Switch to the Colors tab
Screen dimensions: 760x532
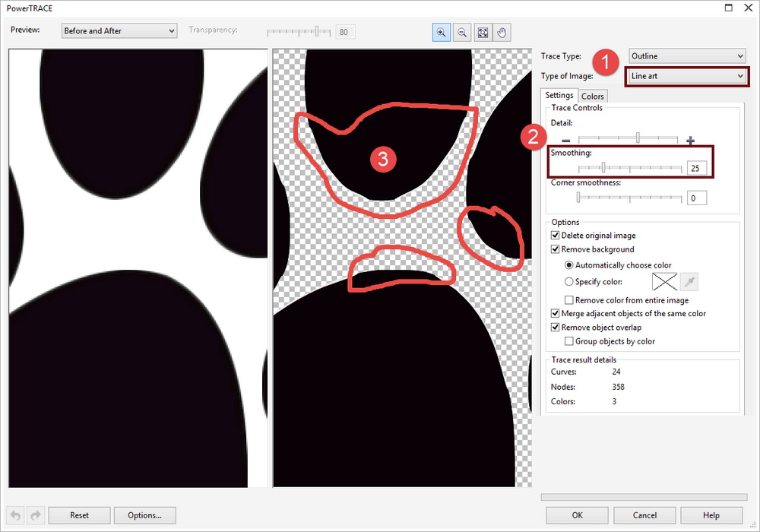(592, 97)
